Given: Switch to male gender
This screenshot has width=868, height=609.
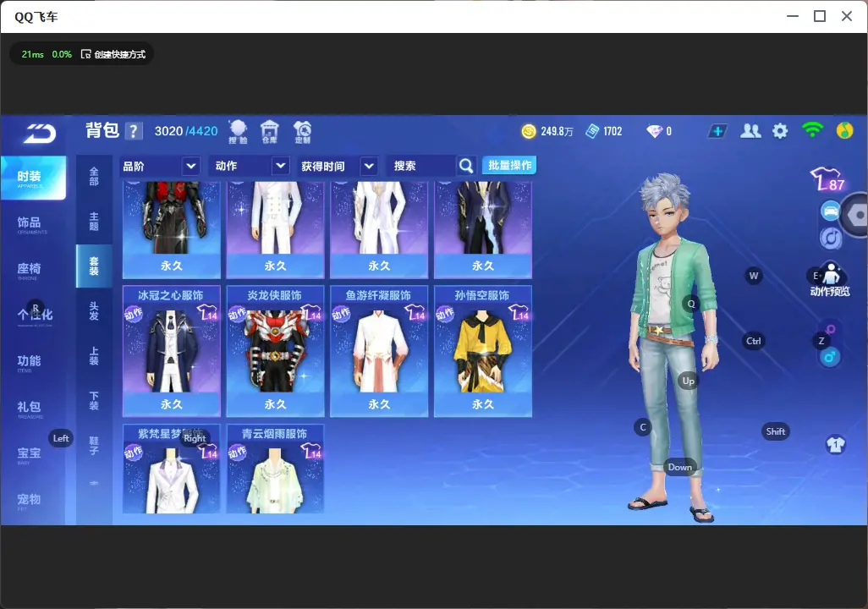Looking at the screenshot, I should [830, 357].
